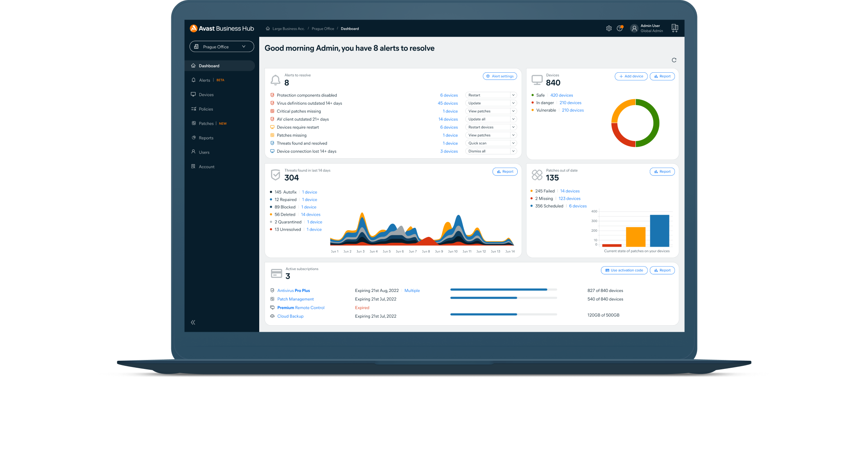868x469 pixels.
Task: Switch to Dashboard via the breadcrumb
Action: [350, 29]
